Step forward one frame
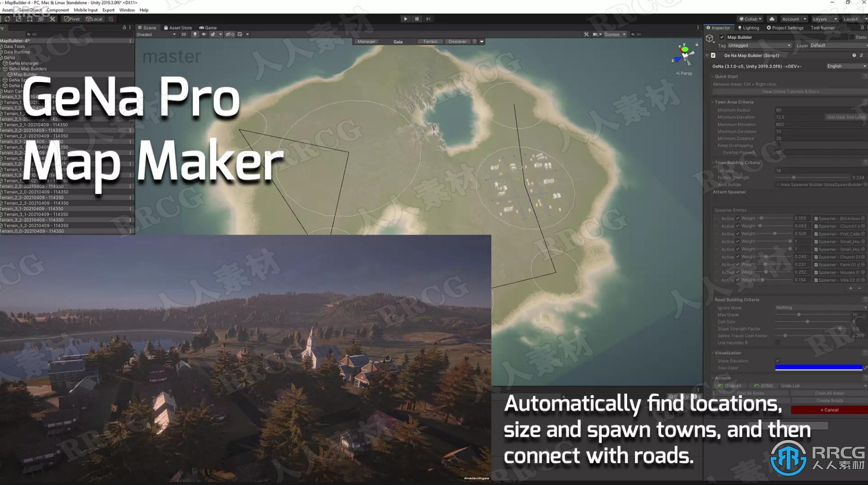The height and width of the screenshot is (485, 868). click(428, 19)
